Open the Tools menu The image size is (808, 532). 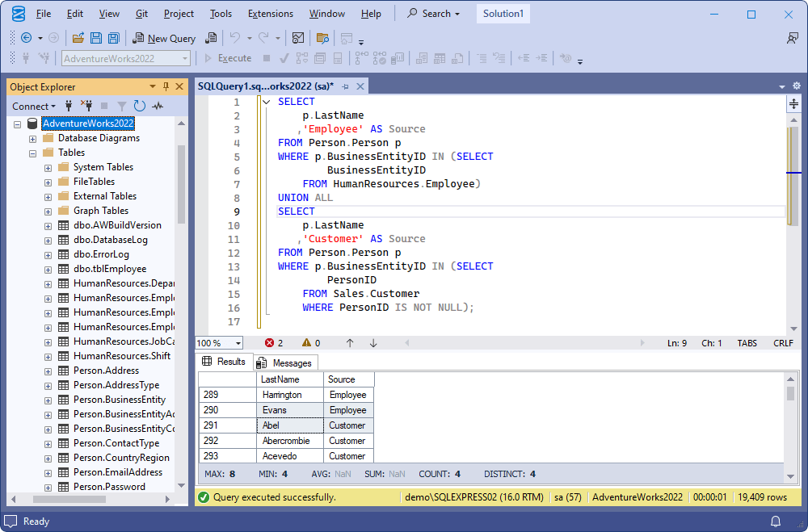pos(221,14)
